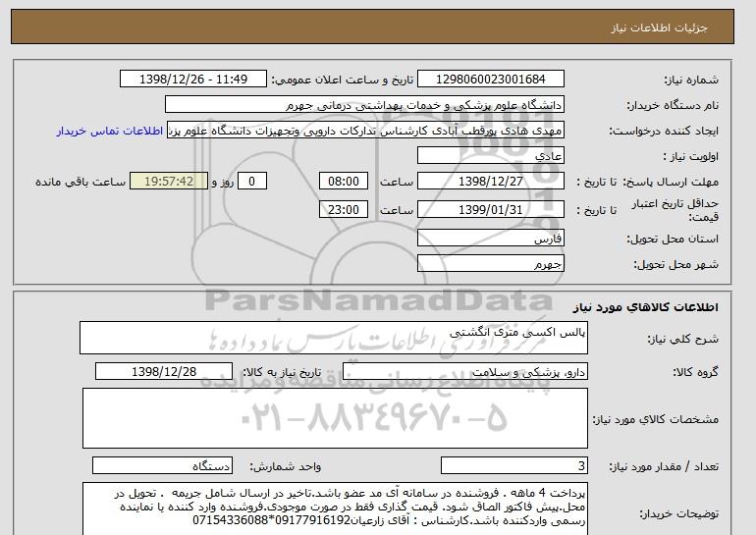Click the ایجاد کننده درخواست label
The width and height of the screenshot is (756, 535).
click(x=664, y=132)
